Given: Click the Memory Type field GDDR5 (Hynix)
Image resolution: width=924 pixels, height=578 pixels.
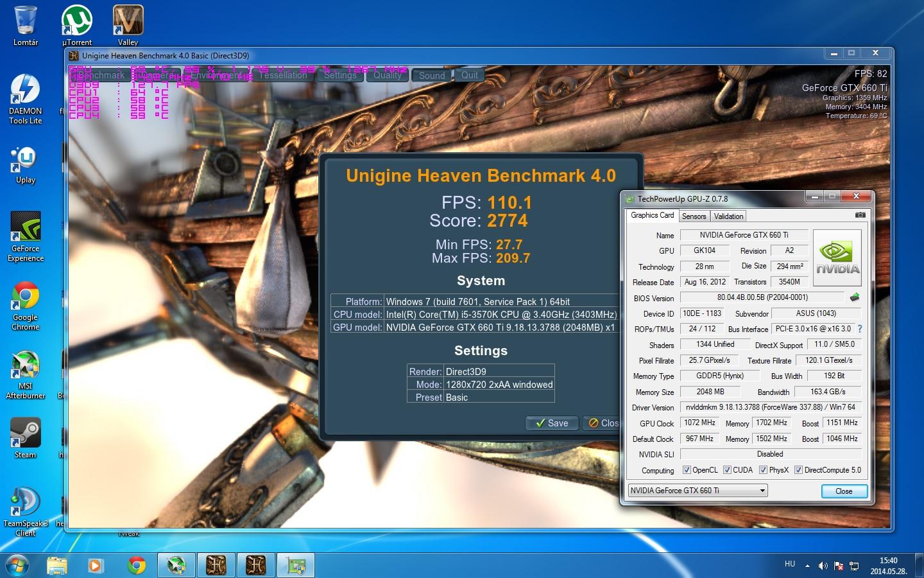Looking at the screenshot, I should [x=720, y=376].
